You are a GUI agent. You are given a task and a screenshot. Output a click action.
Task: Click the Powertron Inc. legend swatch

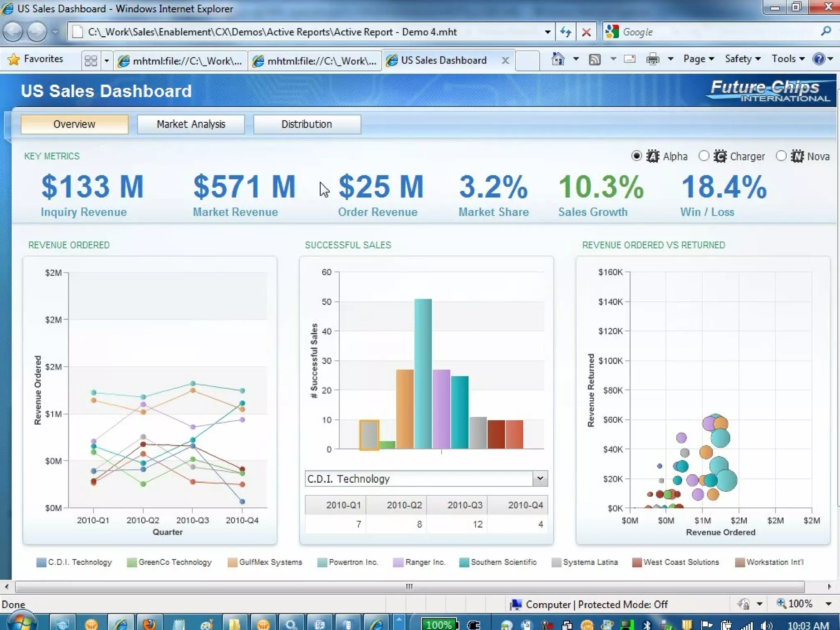(322, 562)
